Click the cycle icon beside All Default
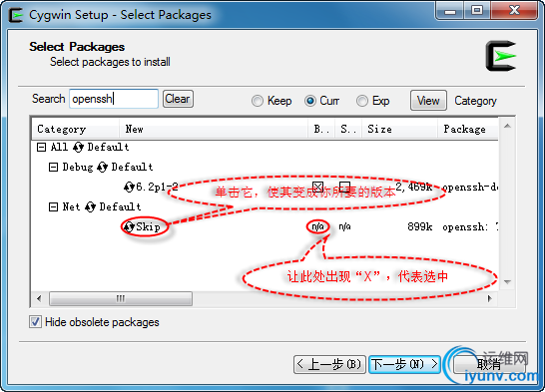Image resolution: width=545 pixels, height=392 pixels. pyautogui.click(x=78, y=147)
